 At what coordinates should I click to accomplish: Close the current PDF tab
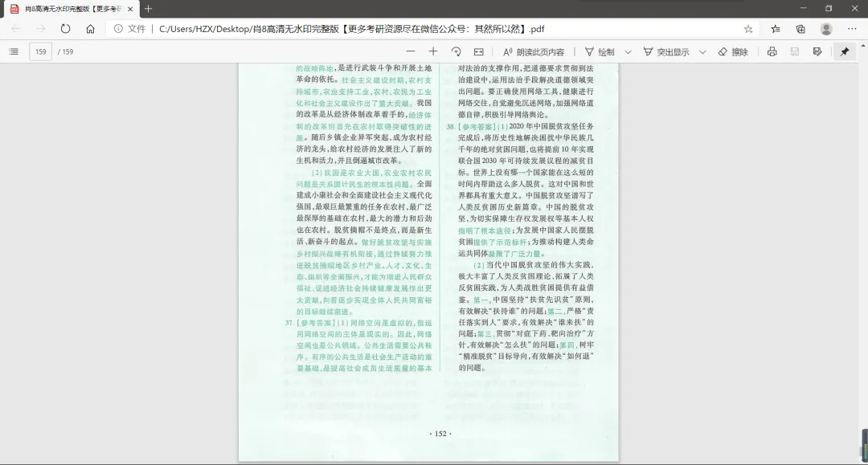[130, 9]
